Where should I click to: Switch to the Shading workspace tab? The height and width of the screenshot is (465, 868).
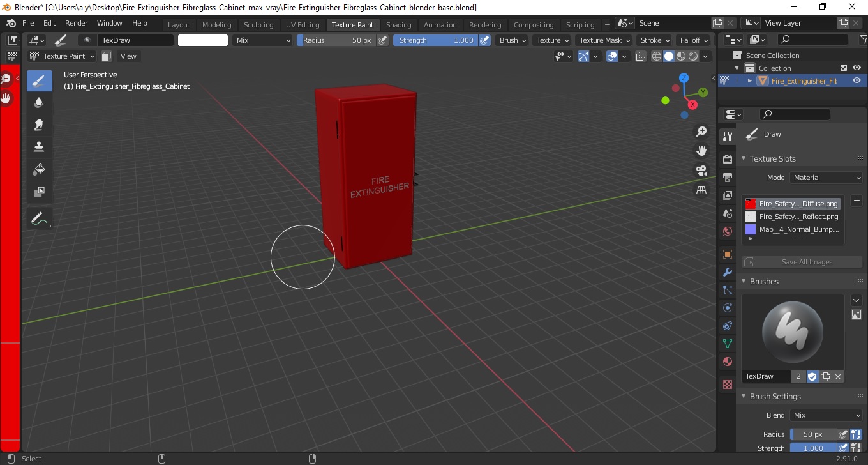click(x=399, y=25)
